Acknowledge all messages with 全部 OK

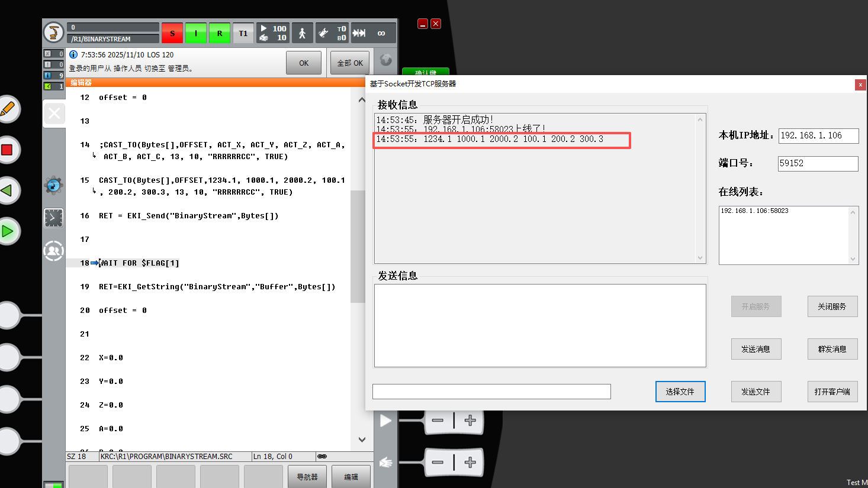pyautogui.click(x=350, y=63)
